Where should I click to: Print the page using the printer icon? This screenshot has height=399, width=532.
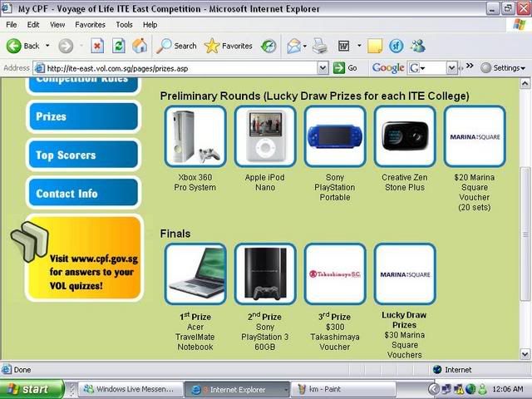(x=319, y=47)
